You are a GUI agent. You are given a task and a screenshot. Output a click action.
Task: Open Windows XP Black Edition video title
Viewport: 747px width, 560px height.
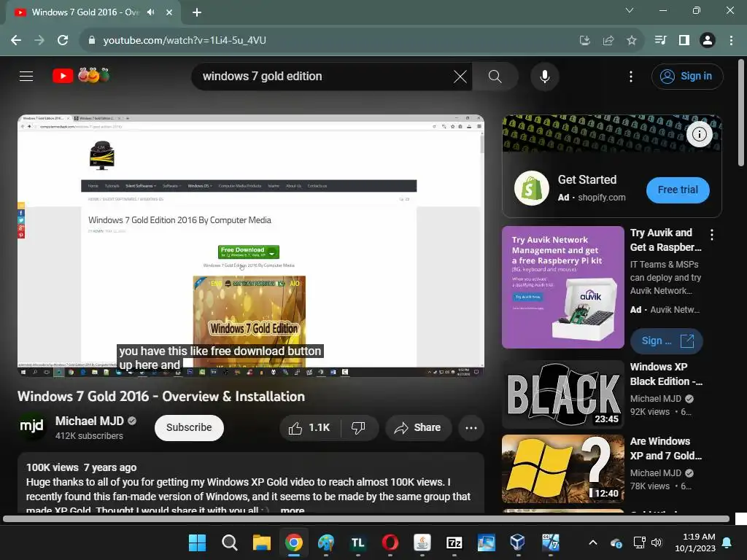(x=666, y=374)
